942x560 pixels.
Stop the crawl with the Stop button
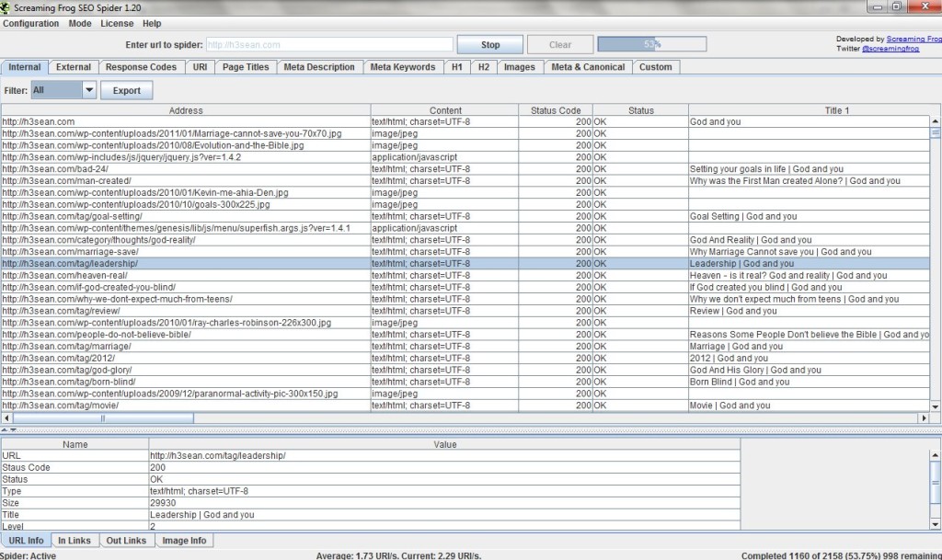click(x=490, y=44)
